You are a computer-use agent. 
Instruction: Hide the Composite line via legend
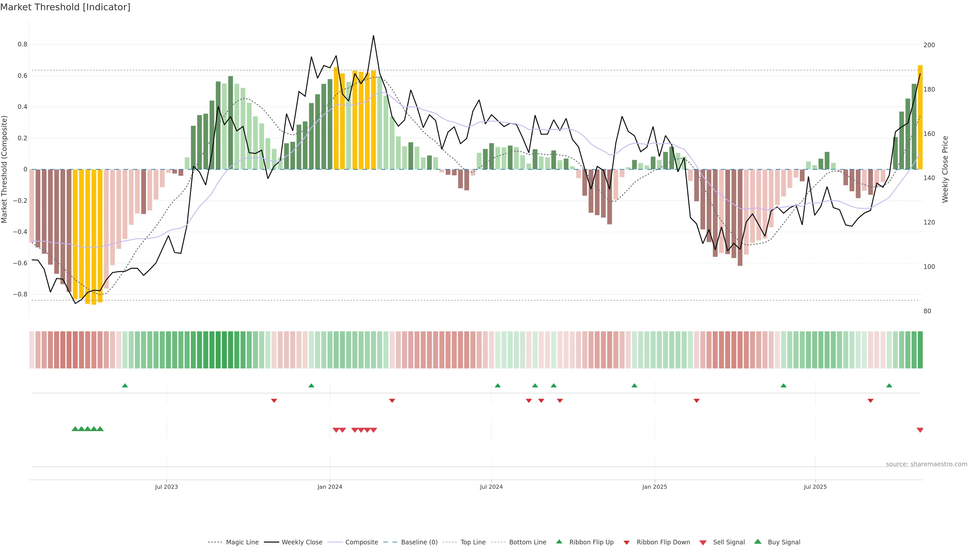(x=361, y=542)
